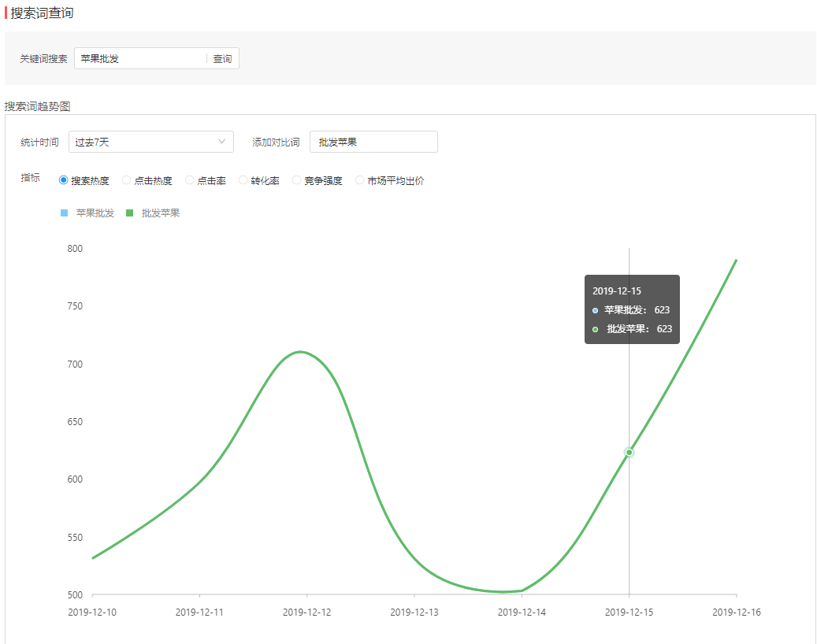Click the 600 y-axis value label
817x644 pixels.
(x=75, y=479)
